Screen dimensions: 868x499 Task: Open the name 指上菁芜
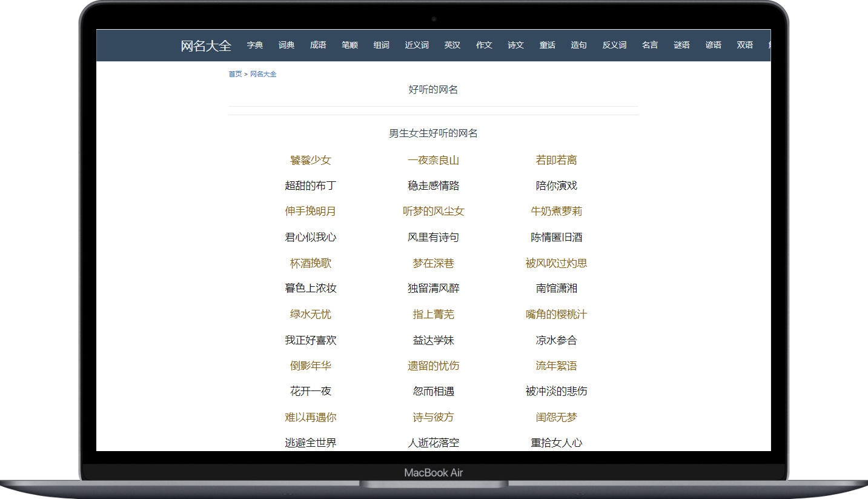[x=434, y=314]
